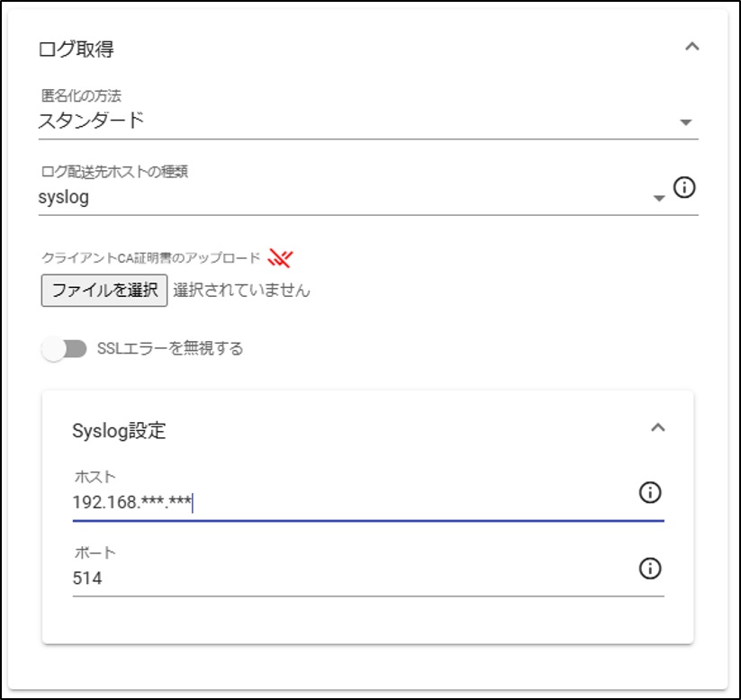Click the SSLエラーを無視する label

[170, 348]
